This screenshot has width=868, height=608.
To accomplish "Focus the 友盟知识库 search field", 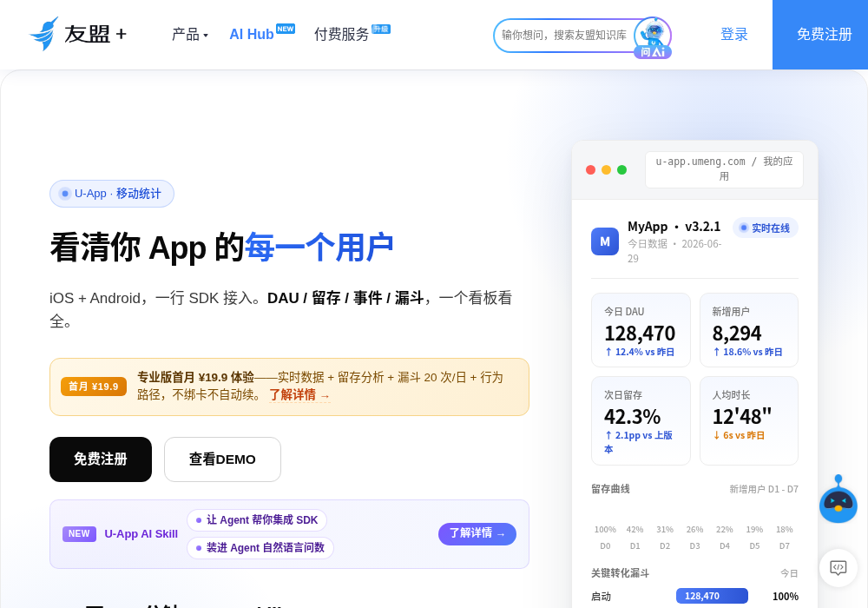I will tap(563, 35).
